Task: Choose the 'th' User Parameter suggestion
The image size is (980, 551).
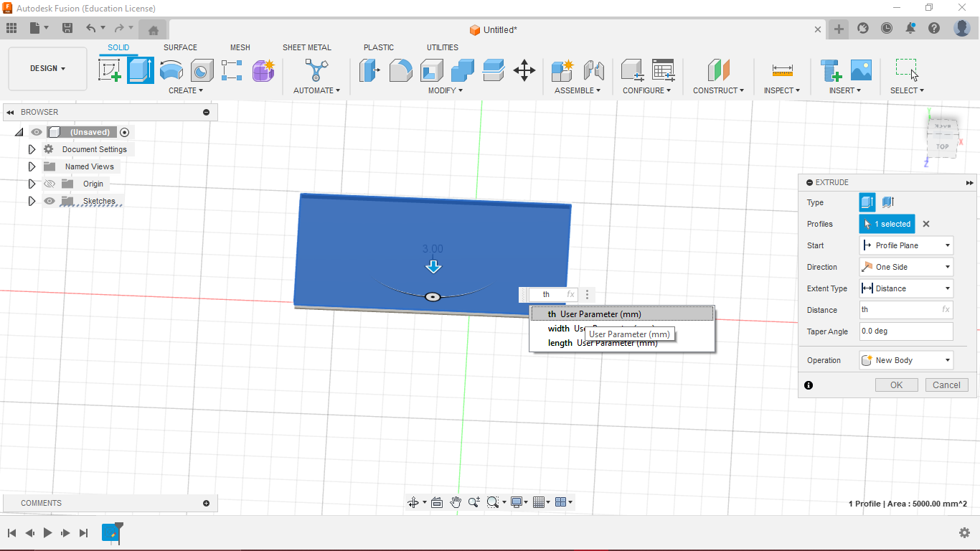Action: pos(622,314)
